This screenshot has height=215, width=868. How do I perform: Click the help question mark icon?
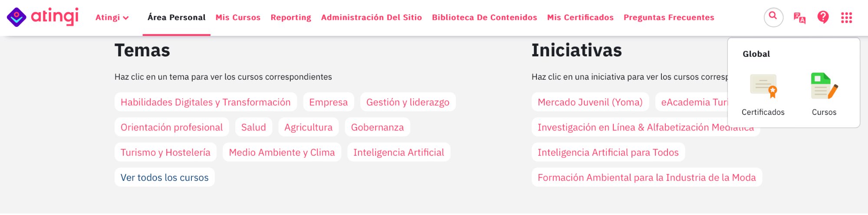(823, 17)
